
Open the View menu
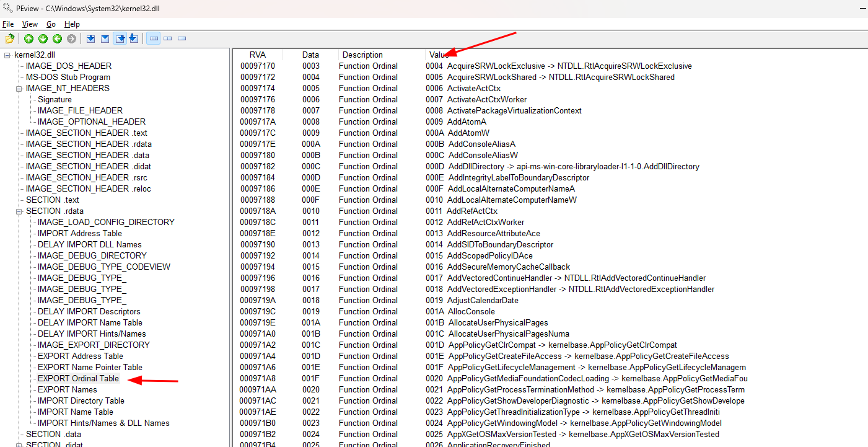(30, 24)
